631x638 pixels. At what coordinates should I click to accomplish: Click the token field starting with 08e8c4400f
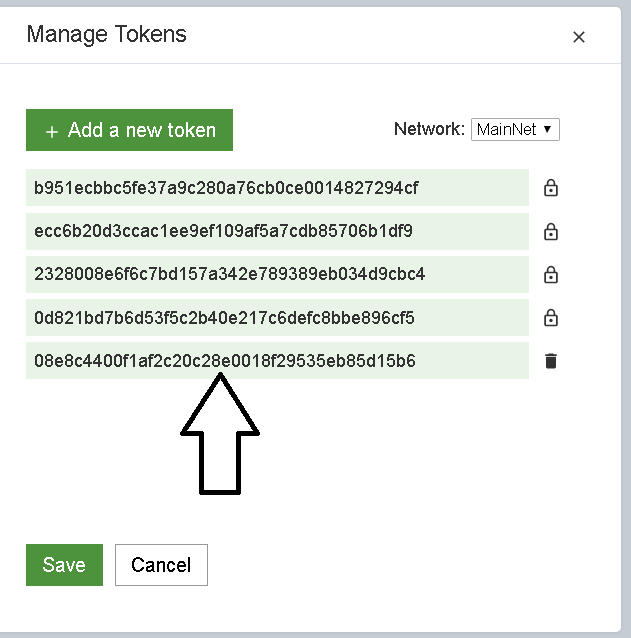(x=277, y=361)
